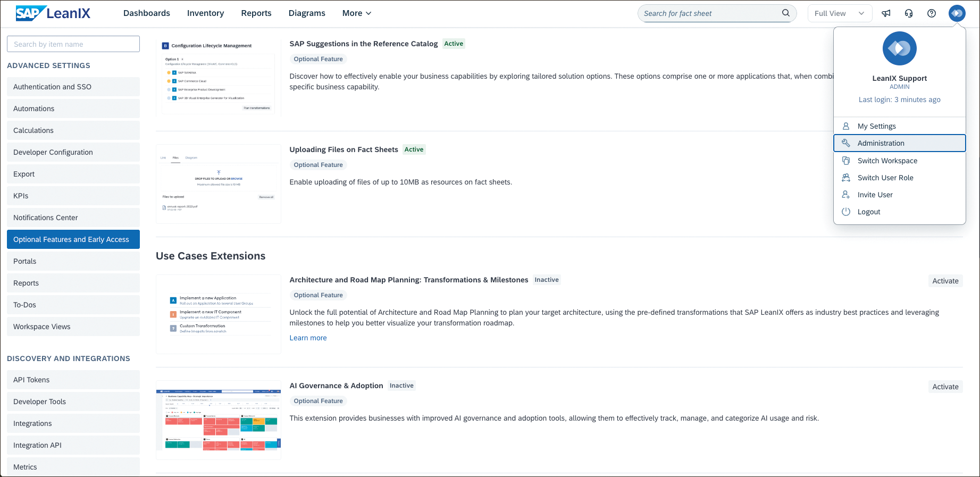Image resolution: width=980 pixels, height=477 pixels.
Task: Open the Architecture Road Map preview thumbnail
Action: click(x=219, y=314)
